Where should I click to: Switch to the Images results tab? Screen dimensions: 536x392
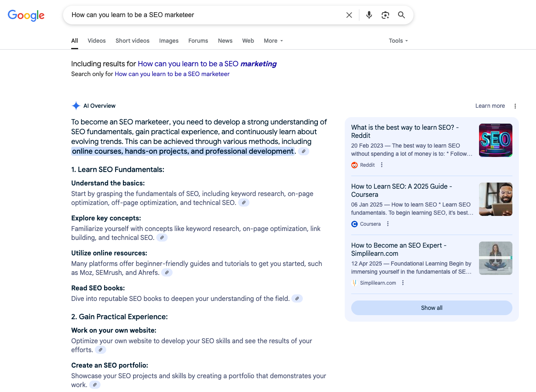(168, 41)
